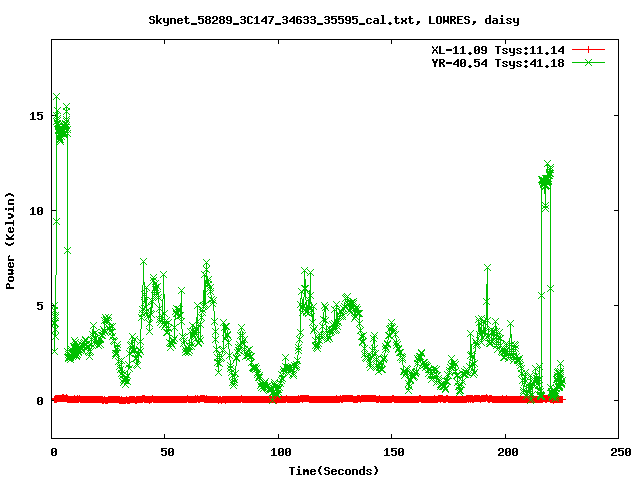Click the green YR legend line sample
This screenshot has height=480, width=640.
click(x=588, y=62)
